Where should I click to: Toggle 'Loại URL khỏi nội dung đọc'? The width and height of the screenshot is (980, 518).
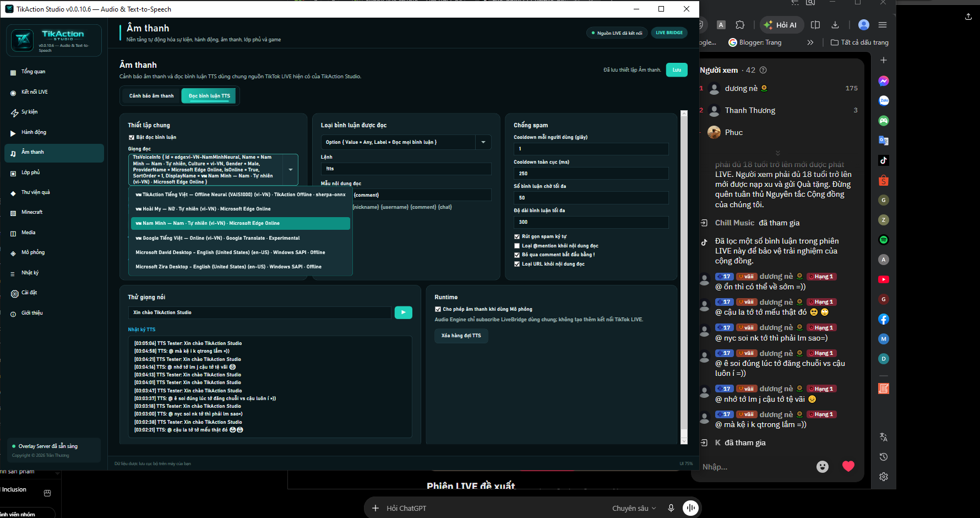coord(517,264)
